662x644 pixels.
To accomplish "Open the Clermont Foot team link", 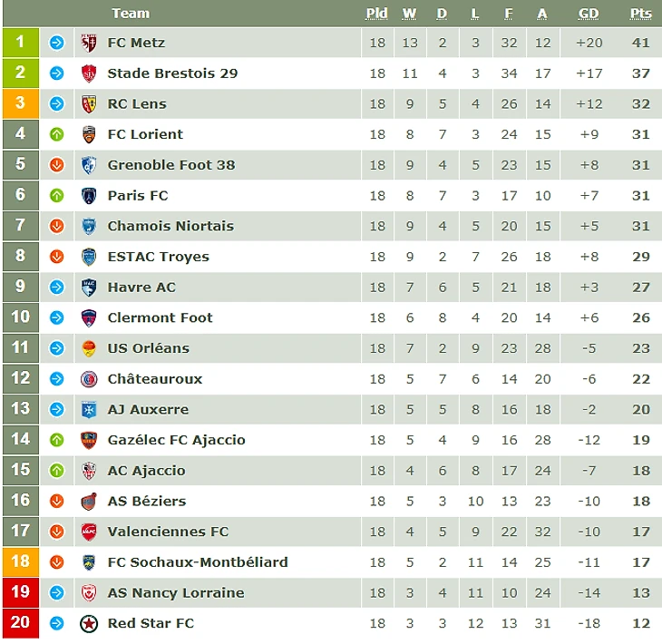I will [160, 317].
